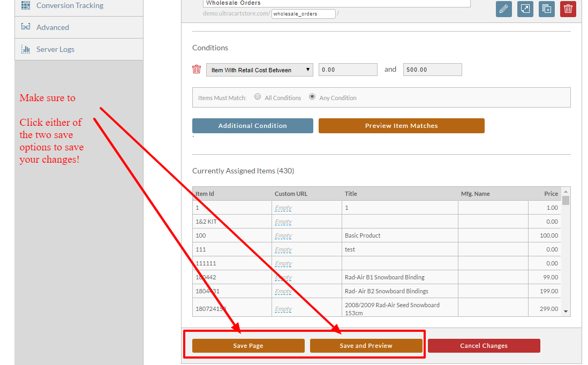Click the red trash delete page icon
588x365 pixels.
click(x=568, y=9)
